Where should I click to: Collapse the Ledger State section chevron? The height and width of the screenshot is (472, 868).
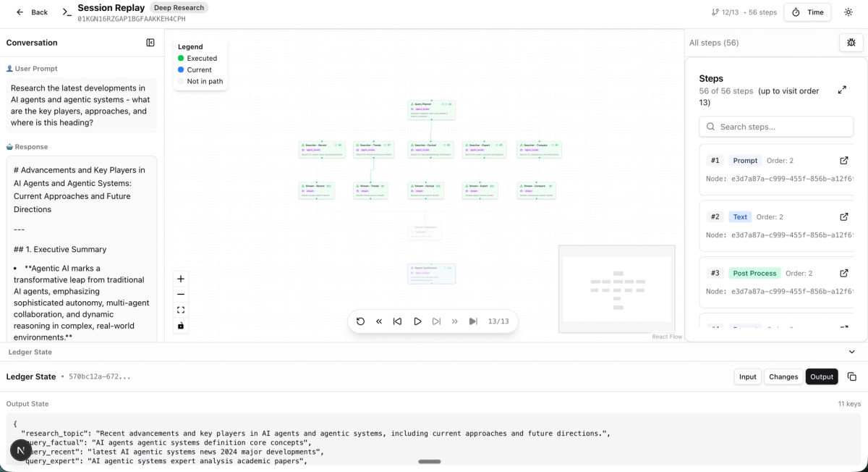851,352
